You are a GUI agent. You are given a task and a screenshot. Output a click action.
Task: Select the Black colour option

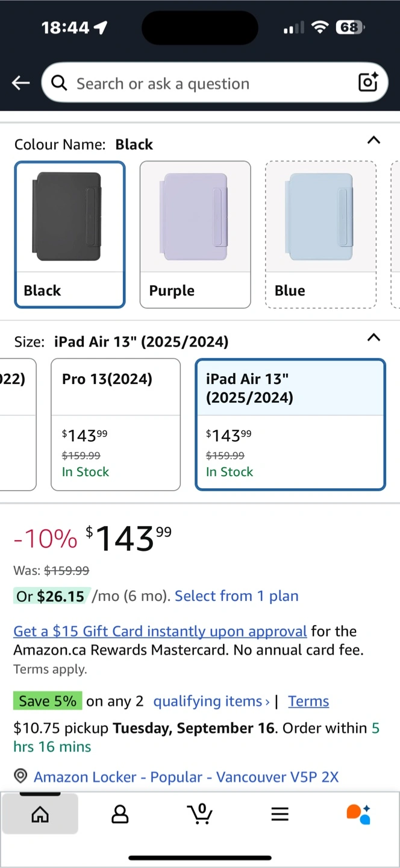click(x=70, y=234)
